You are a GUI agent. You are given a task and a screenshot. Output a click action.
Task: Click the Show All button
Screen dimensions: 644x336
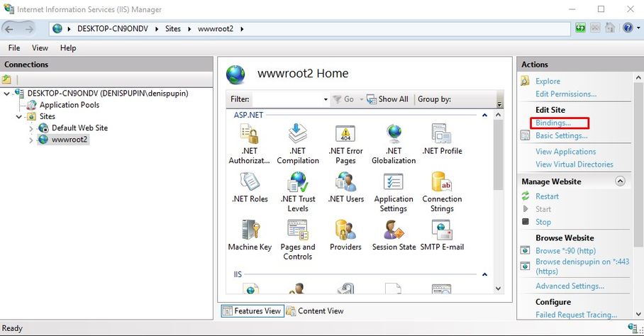387,99
